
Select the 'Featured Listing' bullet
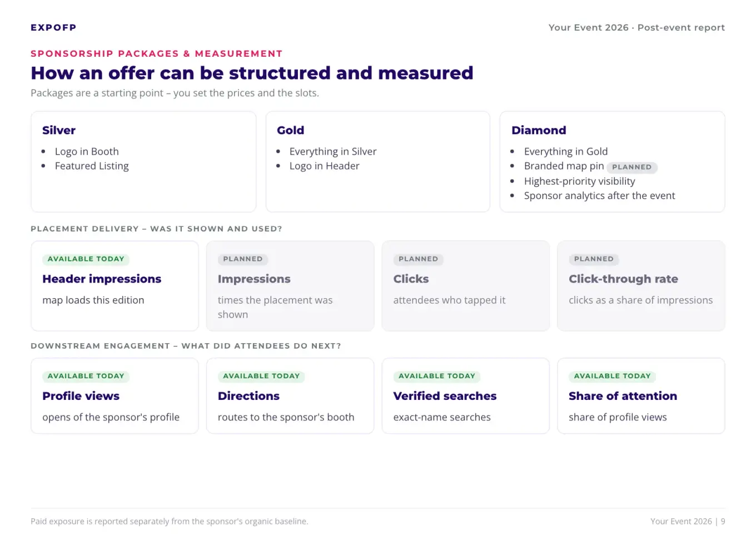click(92, 166)
